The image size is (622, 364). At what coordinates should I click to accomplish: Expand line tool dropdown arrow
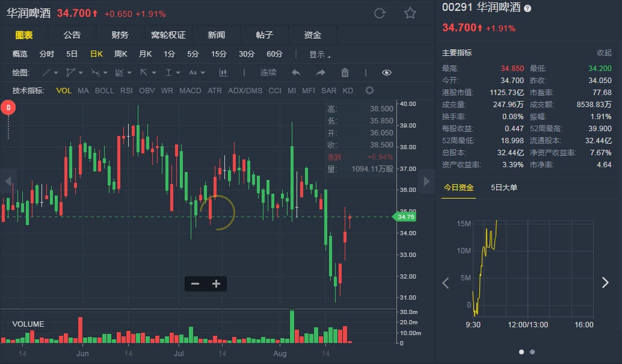point(56,73)
